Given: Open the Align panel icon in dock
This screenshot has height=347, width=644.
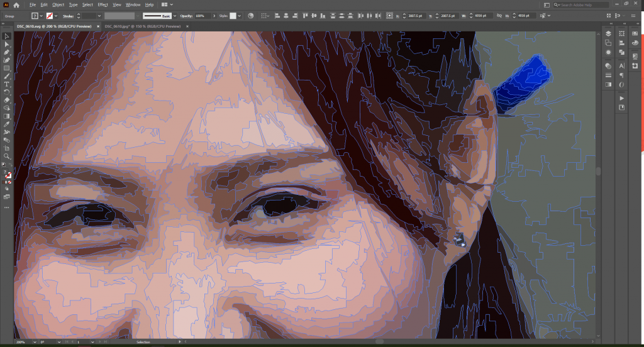Looking at the screenshot, I should click(622, 43).
